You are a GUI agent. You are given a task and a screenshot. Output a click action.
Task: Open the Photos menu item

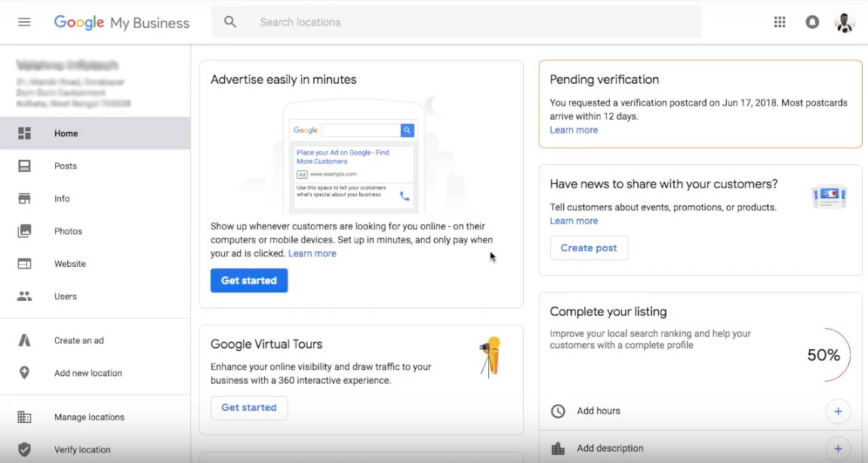(x=95, y=231)
